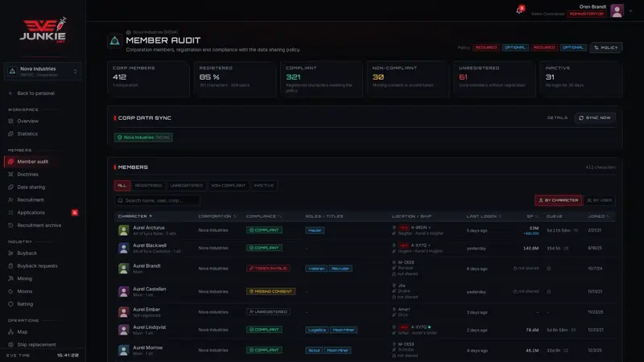Go back to personal workspace

(31, 93)
